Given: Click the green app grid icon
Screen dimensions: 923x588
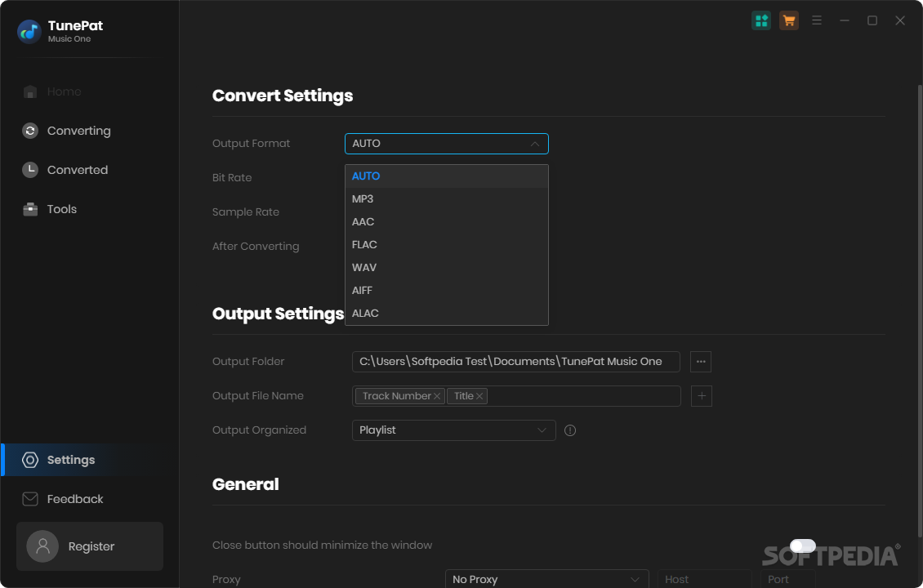Looking at the screenshot, I should pyautogui.click(x=761, y=20).
